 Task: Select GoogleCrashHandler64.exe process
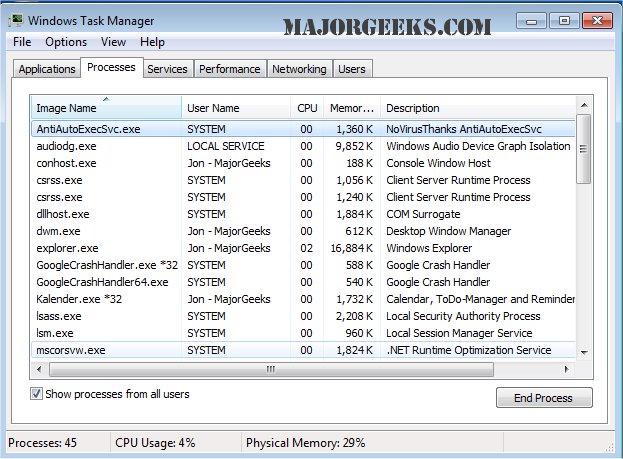[303, 282]
